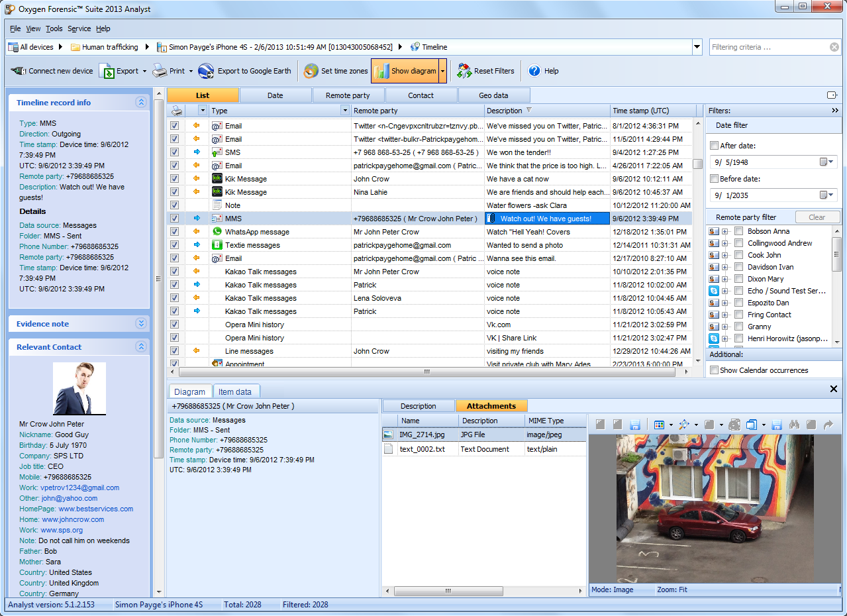Click the Help toolbar button with question mark

click(543, 71)
